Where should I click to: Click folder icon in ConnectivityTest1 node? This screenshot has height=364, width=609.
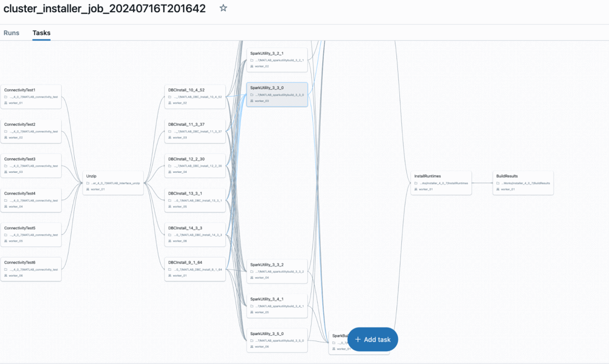click(6, 96)
